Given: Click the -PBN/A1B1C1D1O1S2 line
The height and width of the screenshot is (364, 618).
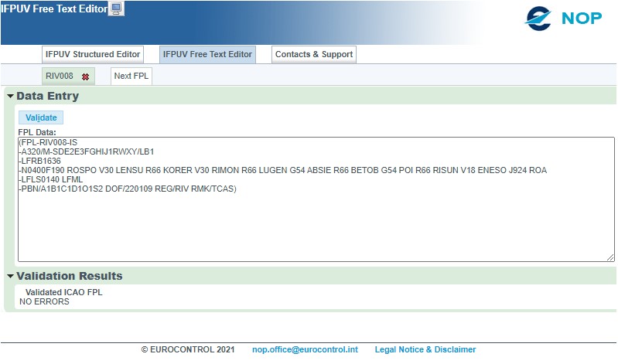Looking at the screenshot, I should (128, 189).
